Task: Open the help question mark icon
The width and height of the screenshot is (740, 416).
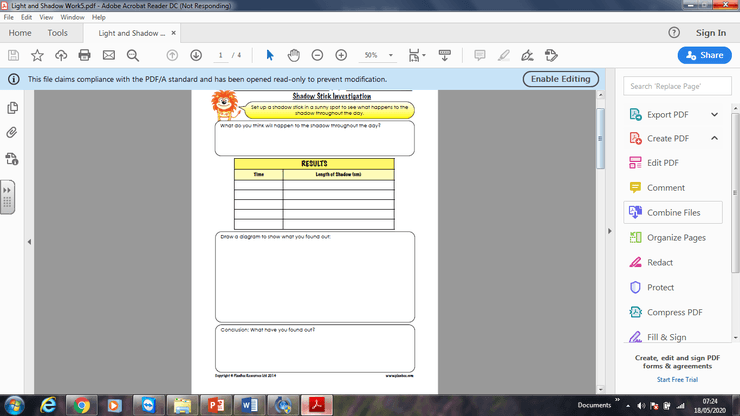Action: coord(674,33)
